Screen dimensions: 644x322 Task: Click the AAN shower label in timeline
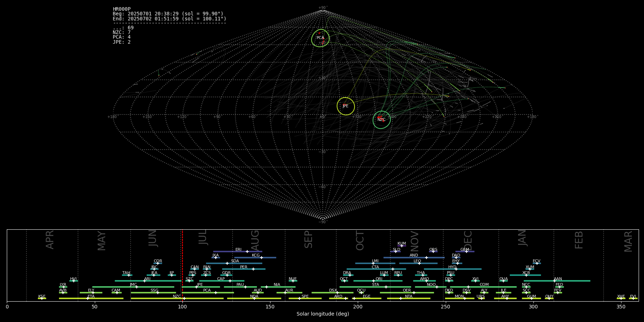click(558, 279)
